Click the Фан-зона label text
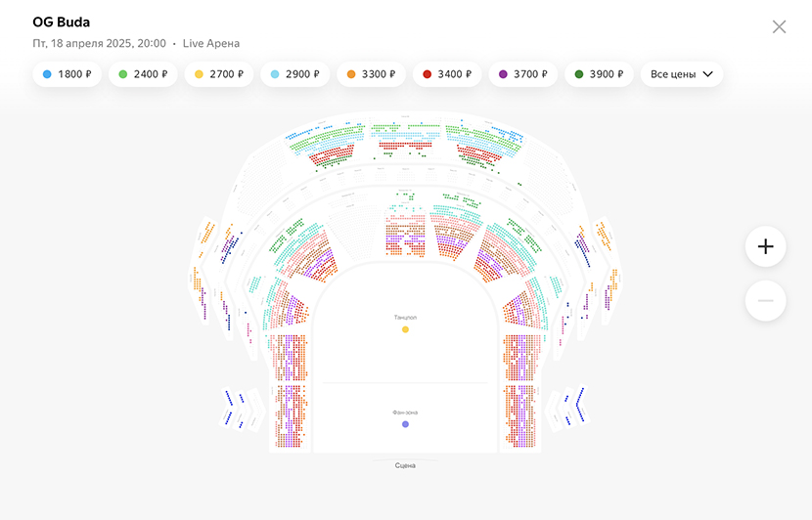Viewport: 812px width, 520px height. pos(405,412)
